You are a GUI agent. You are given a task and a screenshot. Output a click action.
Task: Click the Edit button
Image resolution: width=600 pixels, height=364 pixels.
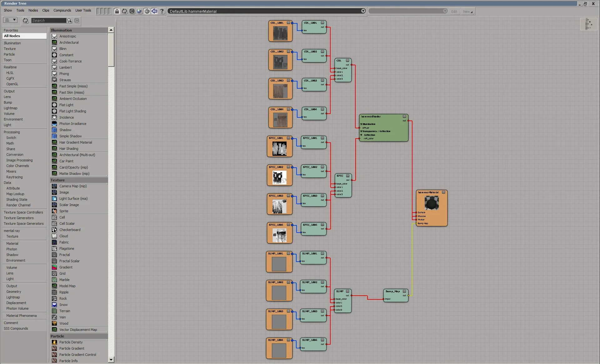454,12
